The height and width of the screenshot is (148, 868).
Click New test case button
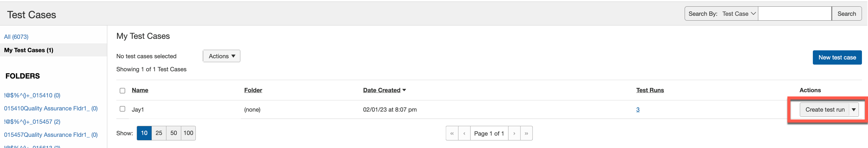(x=837, y=58)
